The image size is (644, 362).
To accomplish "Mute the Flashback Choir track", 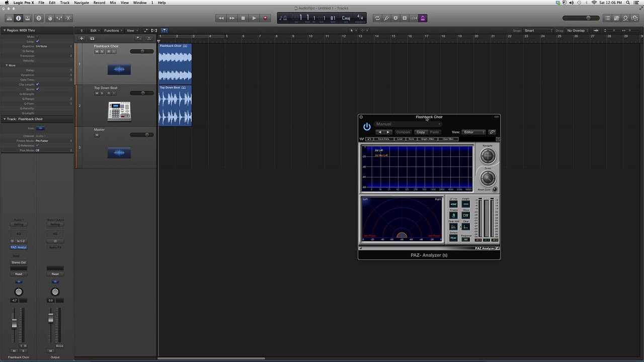I will pyautogui.click(x=97, y=51).
